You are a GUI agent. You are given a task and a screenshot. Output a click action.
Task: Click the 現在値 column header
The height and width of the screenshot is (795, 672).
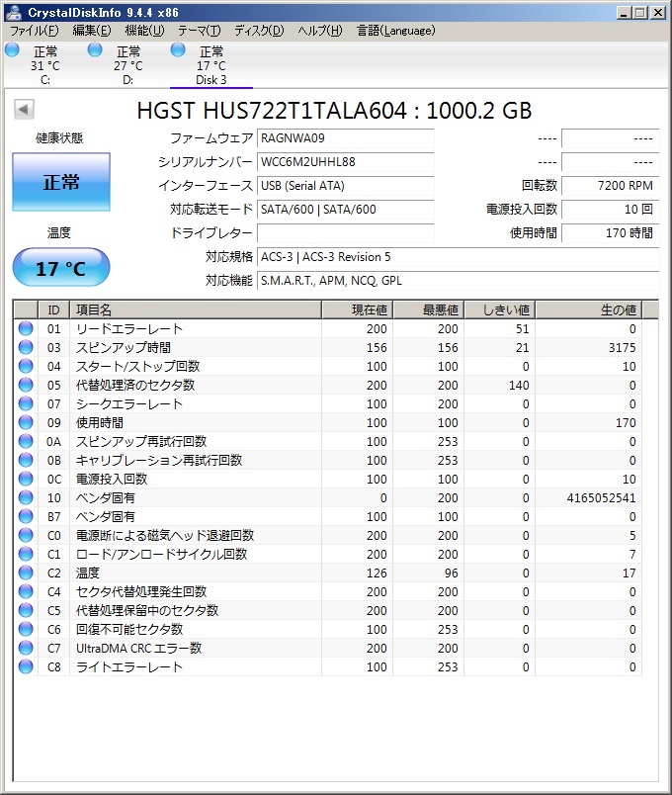point(358,309)
